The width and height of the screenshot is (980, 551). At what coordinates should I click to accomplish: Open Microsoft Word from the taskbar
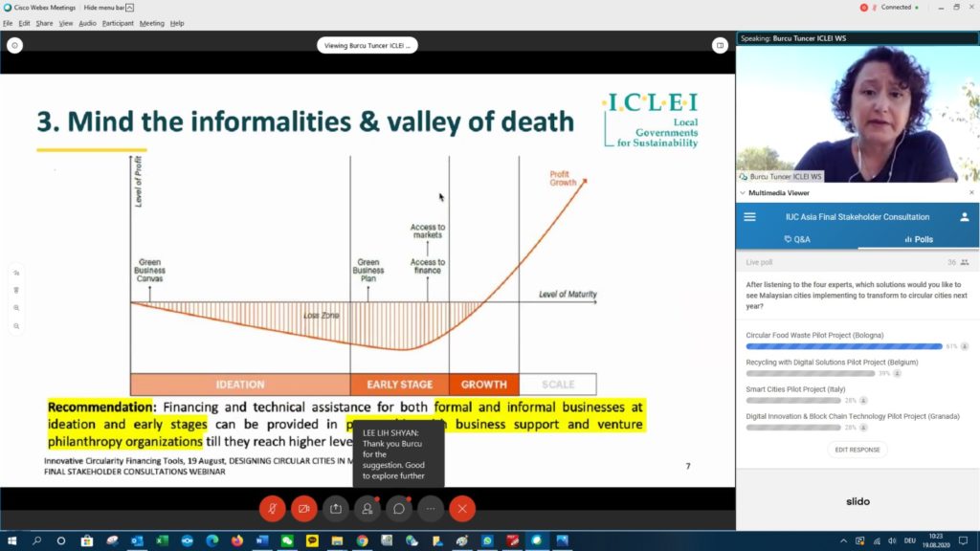(262, 540)
